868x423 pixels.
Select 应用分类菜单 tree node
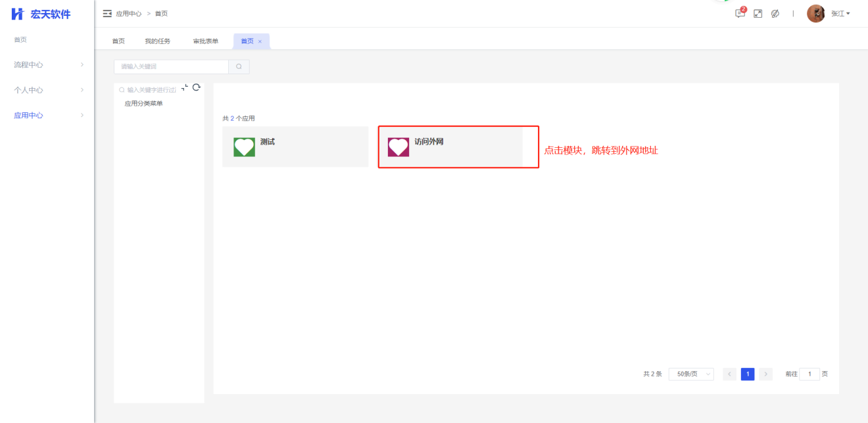coord(144,103)
